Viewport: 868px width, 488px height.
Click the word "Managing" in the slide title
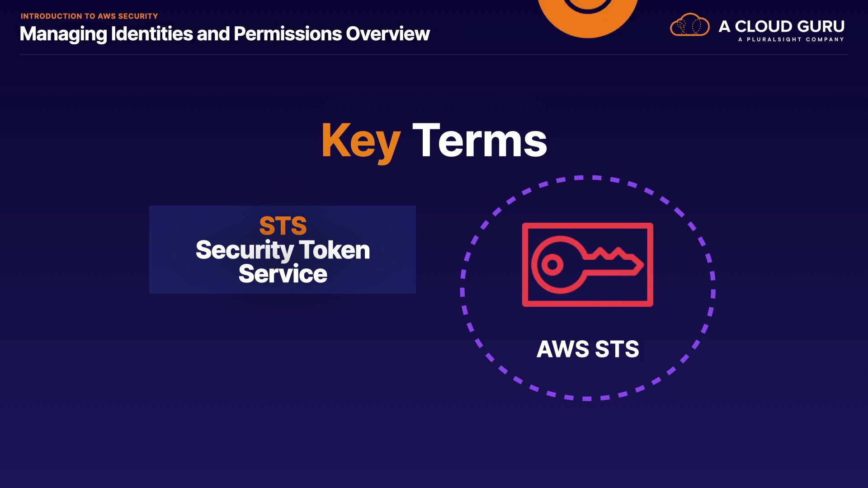63,34
